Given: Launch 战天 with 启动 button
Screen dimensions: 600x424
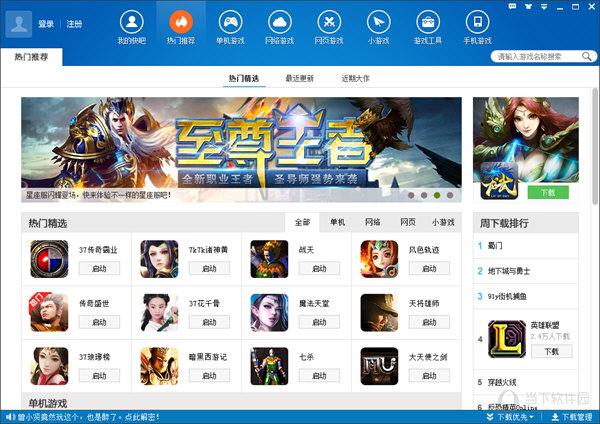Looking at the screenshot, I should pyautogui.click(x=320, y=268).
